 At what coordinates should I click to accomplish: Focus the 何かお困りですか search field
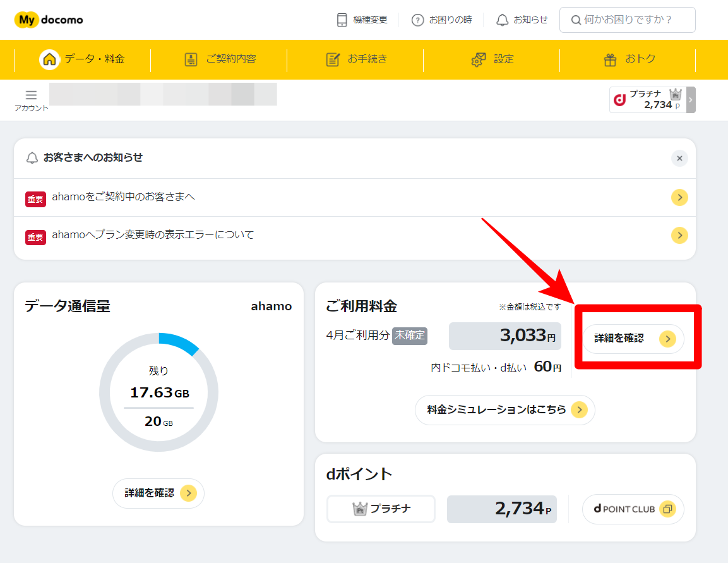pyautogui.click(x=627, y=20)
